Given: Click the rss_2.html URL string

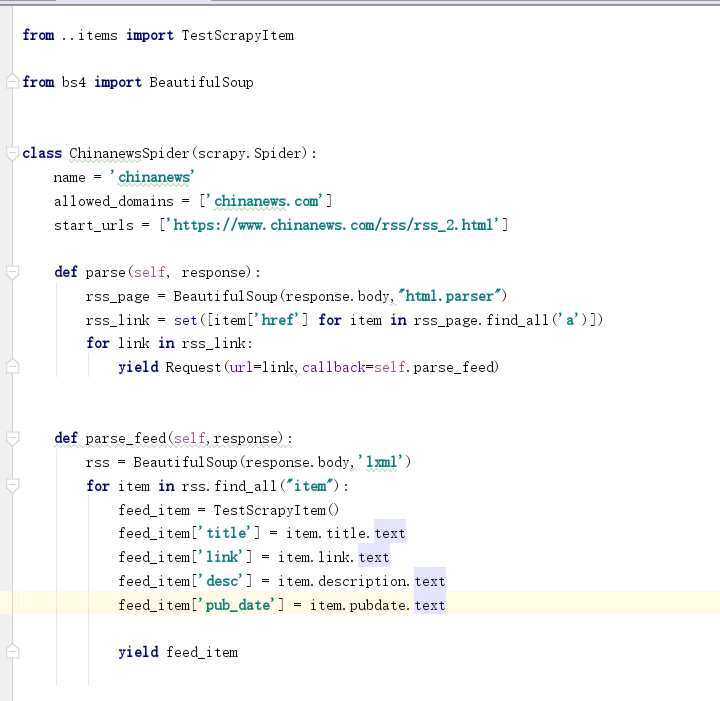Looking at the screenshot, I should [333, 225].
